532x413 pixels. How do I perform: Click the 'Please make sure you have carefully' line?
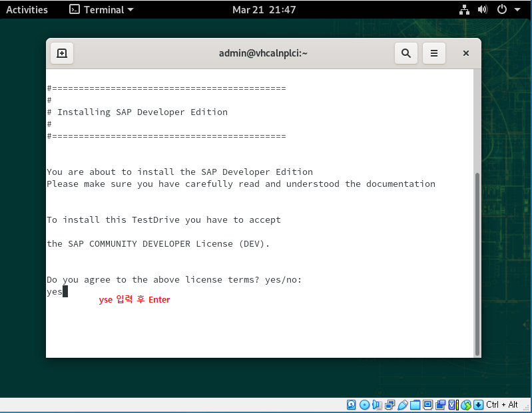point(241,184)
